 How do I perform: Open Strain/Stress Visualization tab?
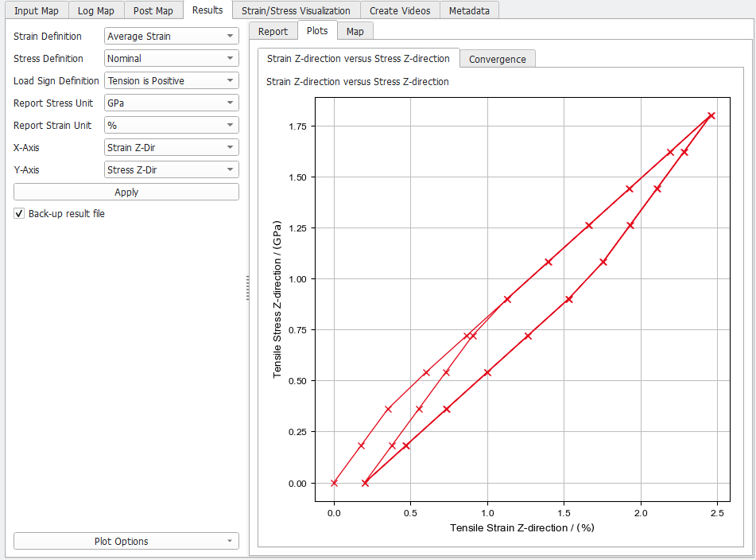(x=296, y=10)
